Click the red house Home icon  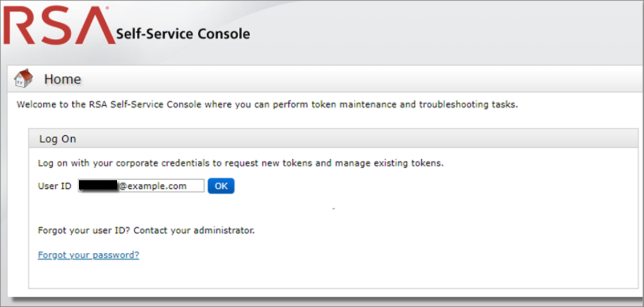[23, 78]
